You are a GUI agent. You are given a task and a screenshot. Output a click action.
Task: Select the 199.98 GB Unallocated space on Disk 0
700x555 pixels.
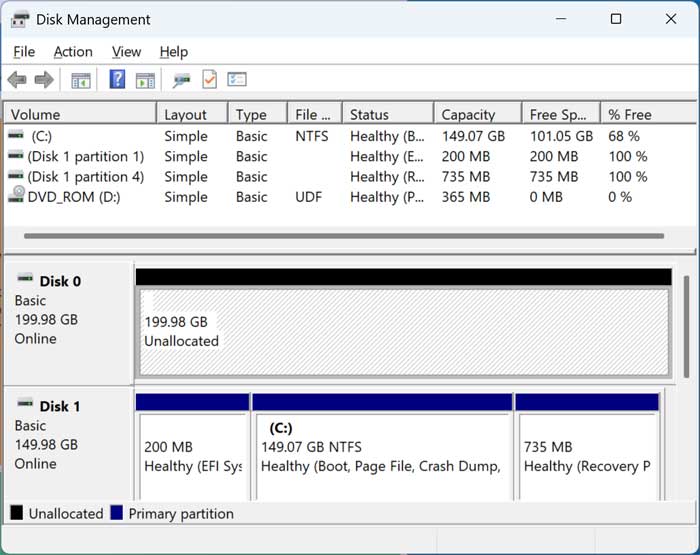click(x=404, y=332)
